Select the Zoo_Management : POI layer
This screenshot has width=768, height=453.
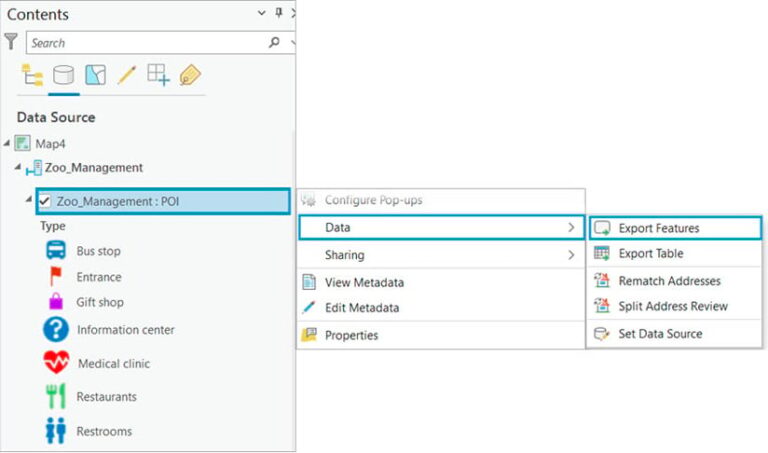click(163, 201)
